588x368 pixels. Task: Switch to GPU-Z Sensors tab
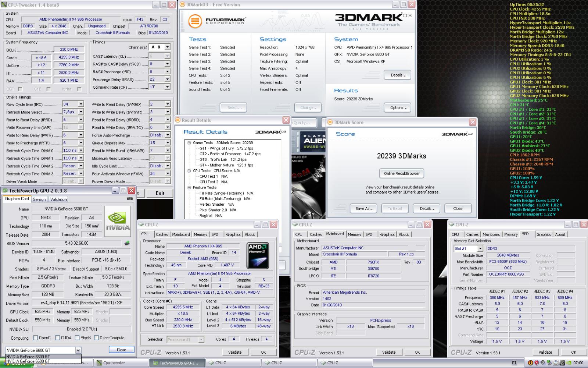click(x=40, y=199)
